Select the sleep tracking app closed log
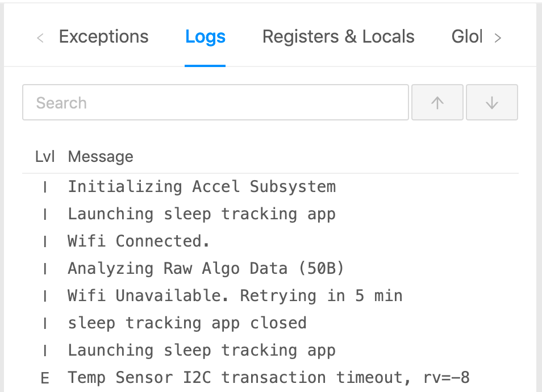The height and width of the screenshot is (392, 542). point(187,323)
